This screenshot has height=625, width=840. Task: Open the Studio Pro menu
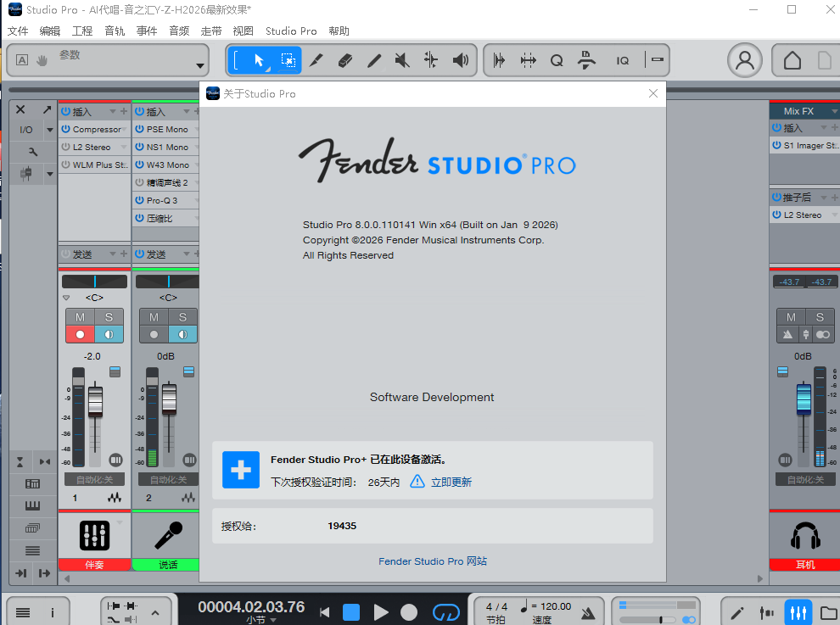click(x=291, y=31)
